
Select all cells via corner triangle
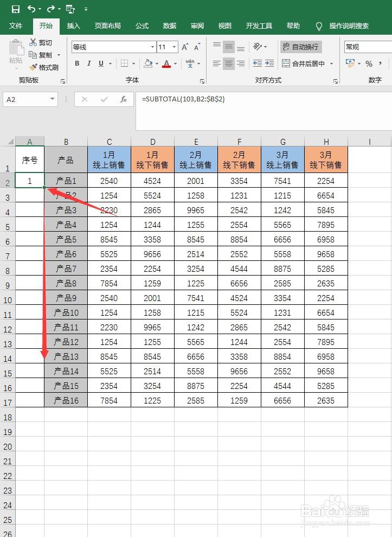[11, 142]
